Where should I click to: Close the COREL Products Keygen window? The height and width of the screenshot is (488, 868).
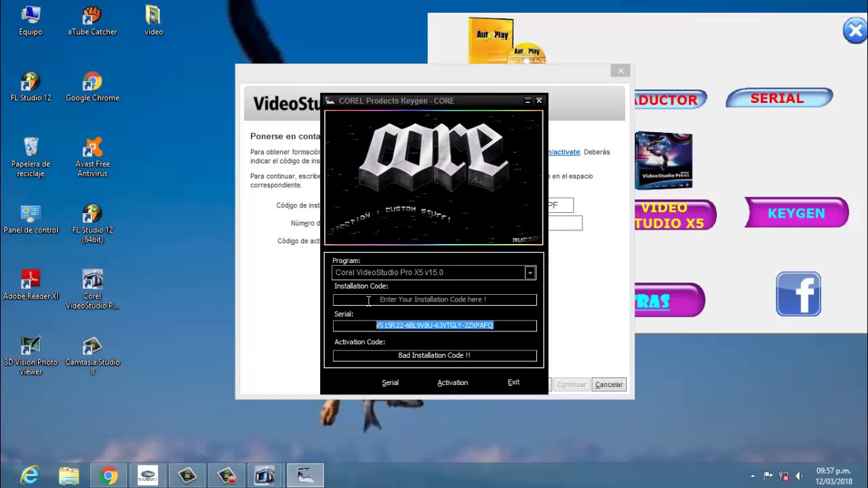[x=539, y=100]
